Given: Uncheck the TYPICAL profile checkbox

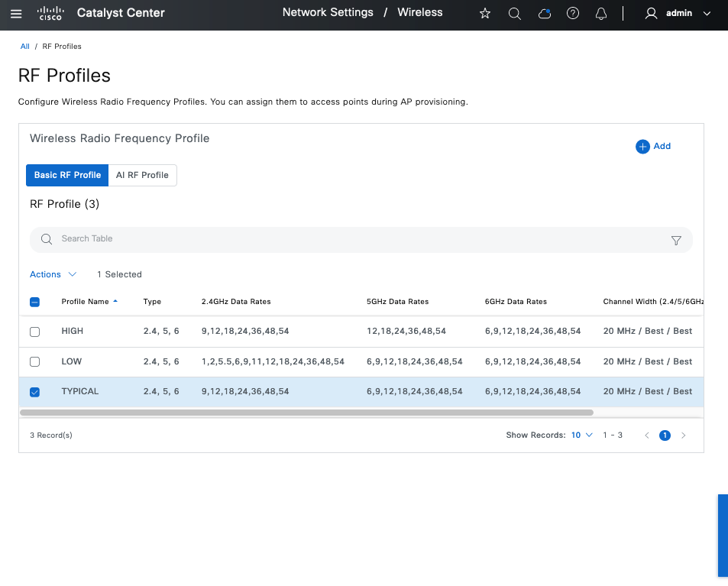Looking at the screenshot, I should pos(34,392).
